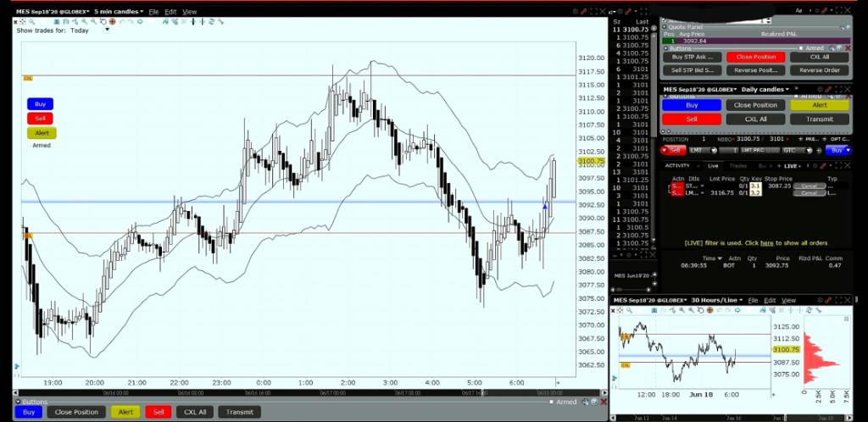Click the refresh icon in 5 min chart toolbar
Viewport: 868px width, 422px height.
[211, 21]
